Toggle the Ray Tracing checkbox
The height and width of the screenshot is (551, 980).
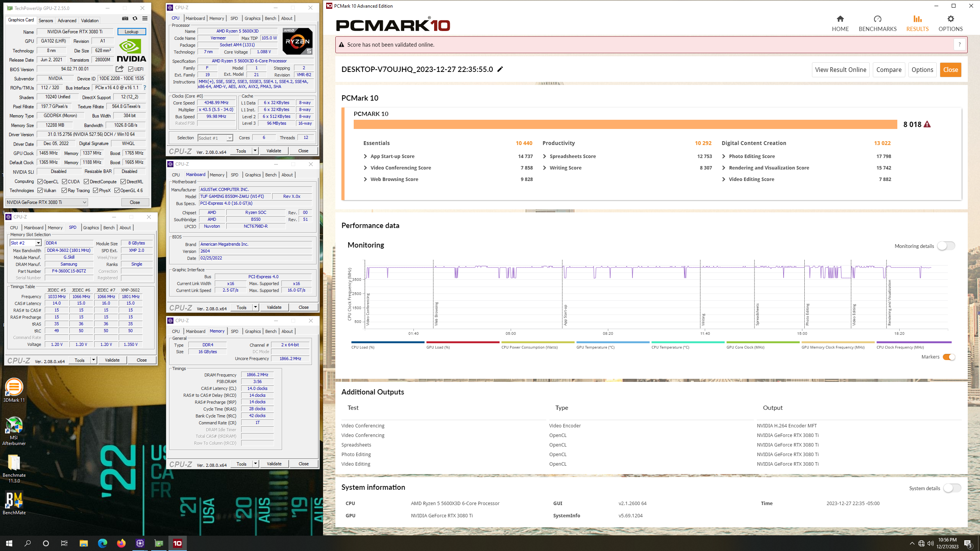(64, 190)
